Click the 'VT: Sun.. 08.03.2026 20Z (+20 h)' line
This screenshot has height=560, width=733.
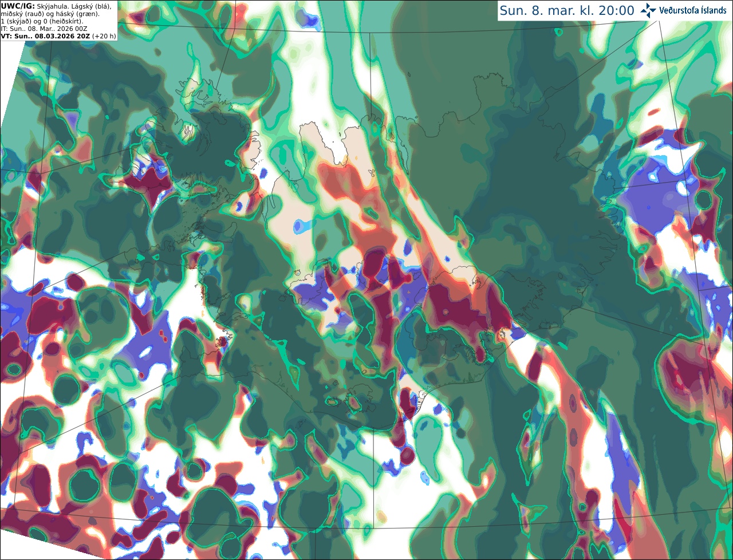(x=58, y=36)
